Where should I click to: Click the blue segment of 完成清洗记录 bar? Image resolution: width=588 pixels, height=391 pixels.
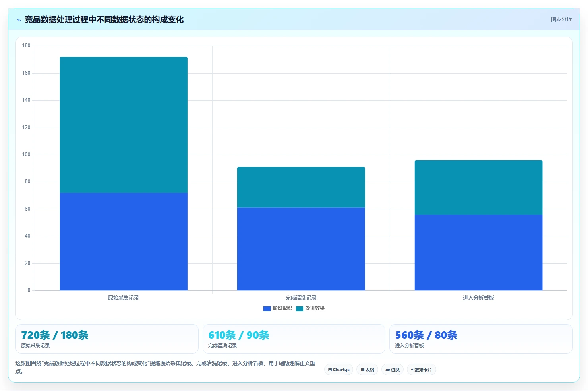301,249
